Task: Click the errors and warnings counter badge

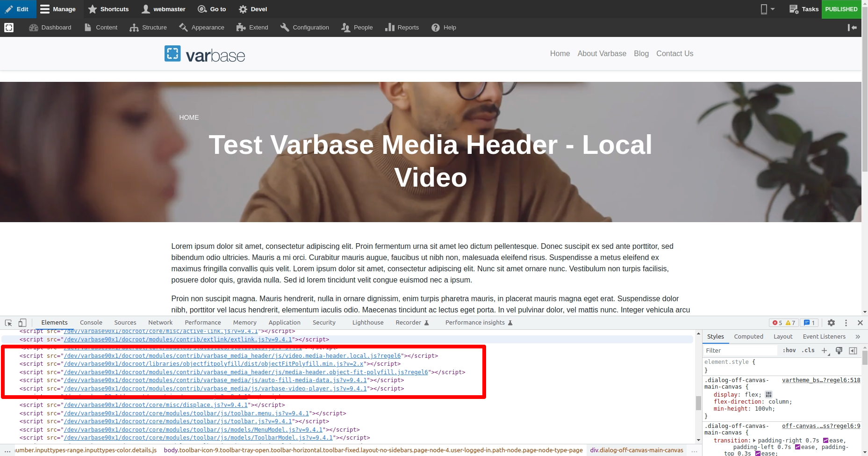Action: [784, 323]
